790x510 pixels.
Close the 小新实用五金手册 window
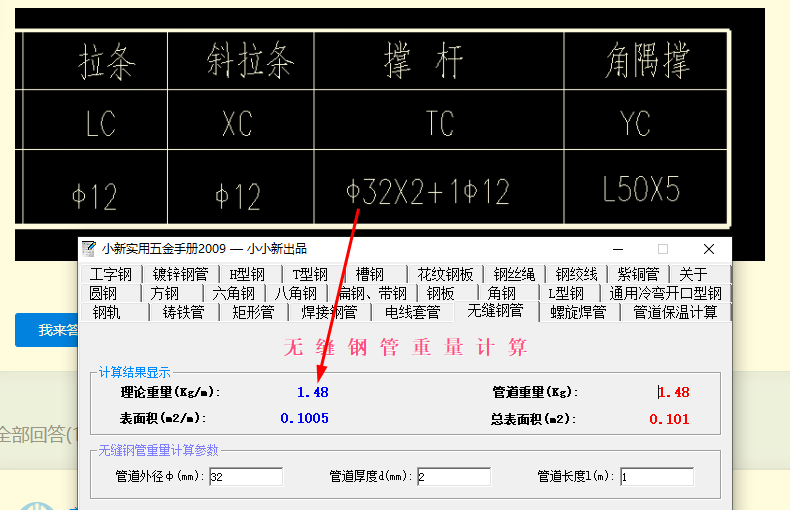point(709,249)
